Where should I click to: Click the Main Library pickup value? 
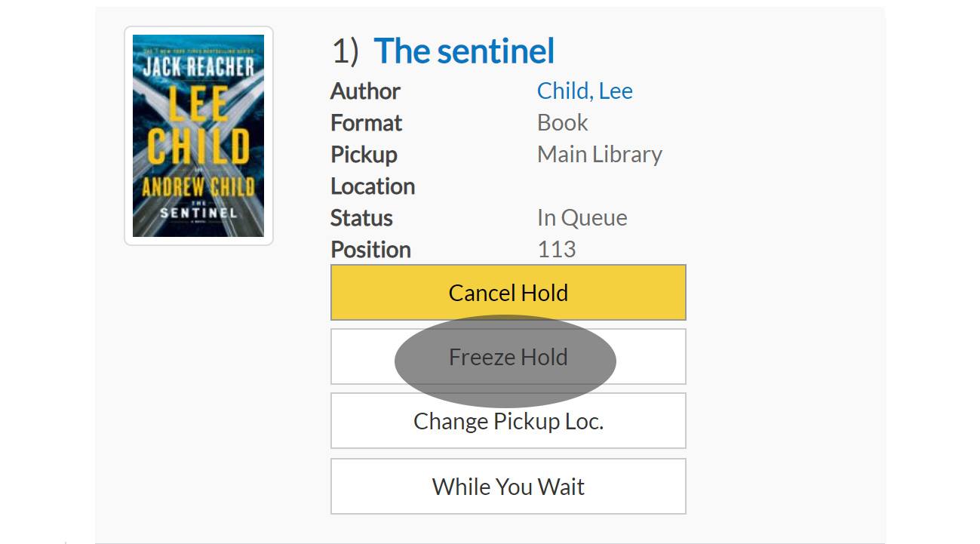600,155
